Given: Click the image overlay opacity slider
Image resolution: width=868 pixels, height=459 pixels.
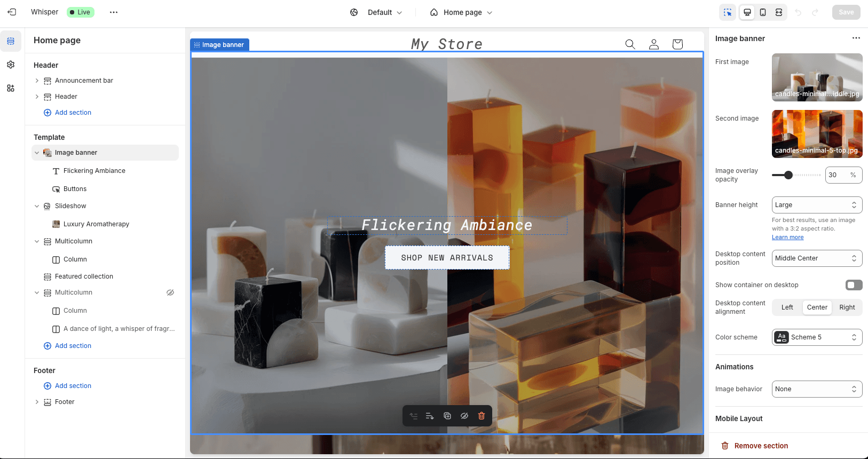Looking at the screenshot, I should click(796, 175).
